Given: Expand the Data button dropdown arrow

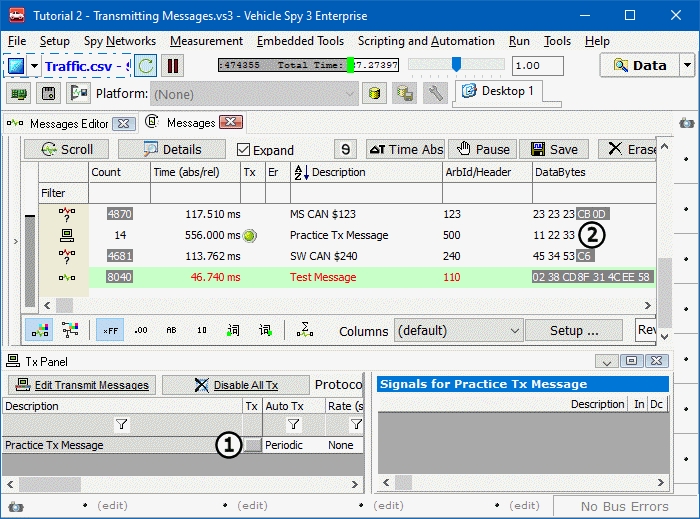Looking at the screenshot, I should 686,65.
